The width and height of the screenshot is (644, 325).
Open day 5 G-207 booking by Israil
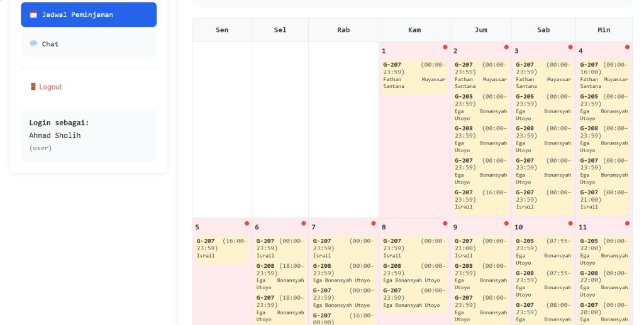(221, 248)
